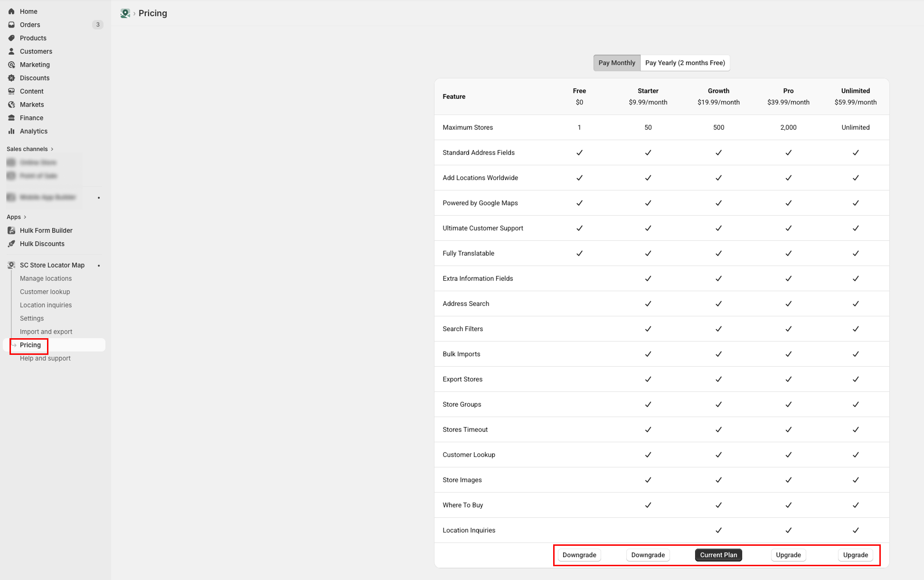Click the Marketing target icon
The width and height of the screenshot is (924, 580).
point(11,65)
